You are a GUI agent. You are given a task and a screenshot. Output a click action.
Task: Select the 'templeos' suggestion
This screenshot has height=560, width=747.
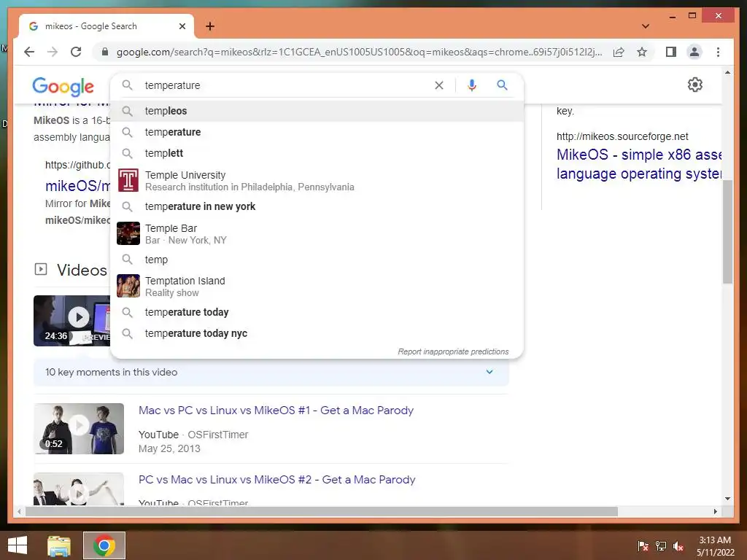click(317, 111)
